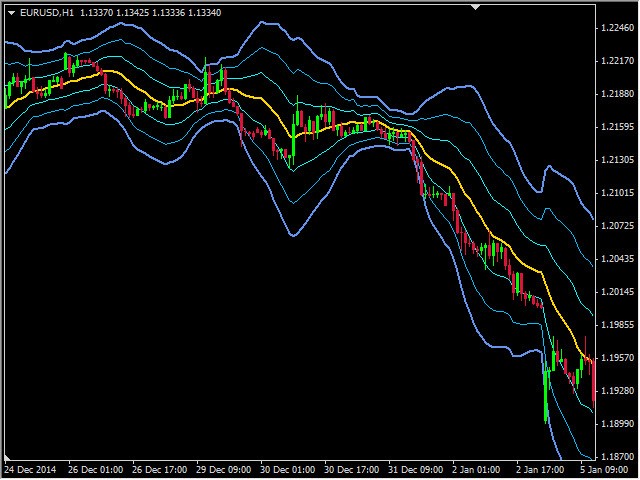Click the tallest green candle at the price low
Viewport: 640px width, 480px height.
pyautogui.click(x=545, y=392)
